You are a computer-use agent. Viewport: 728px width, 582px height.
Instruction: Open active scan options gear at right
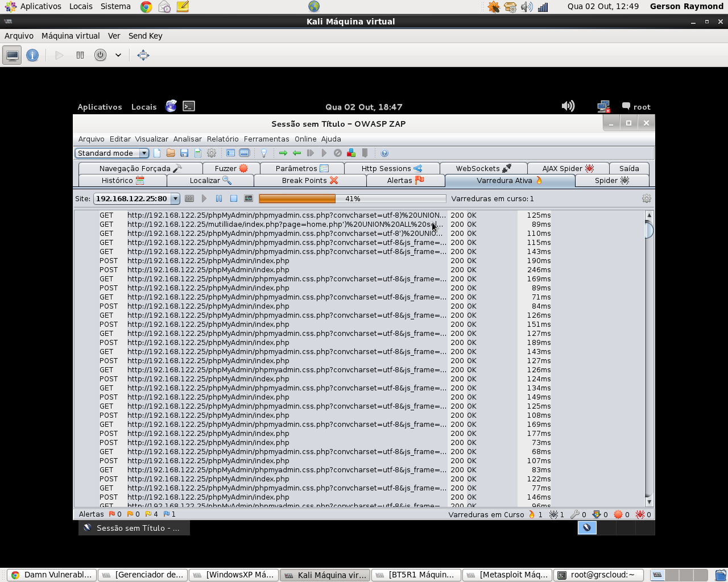pos(647,198)
